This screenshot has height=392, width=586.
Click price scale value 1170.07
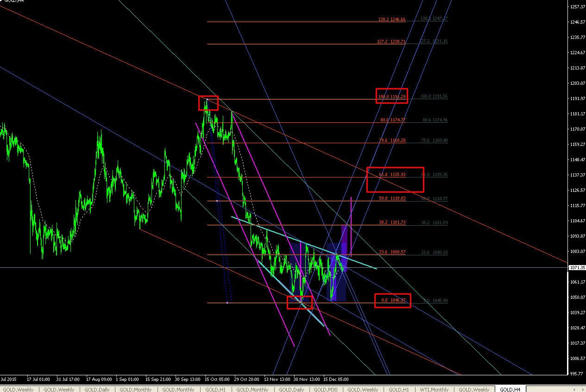577,129
